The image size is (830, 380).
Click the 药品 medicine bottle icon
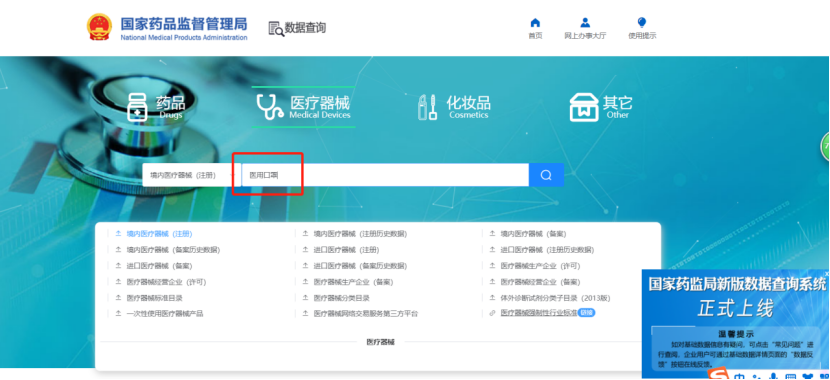[x=138, y=107]
